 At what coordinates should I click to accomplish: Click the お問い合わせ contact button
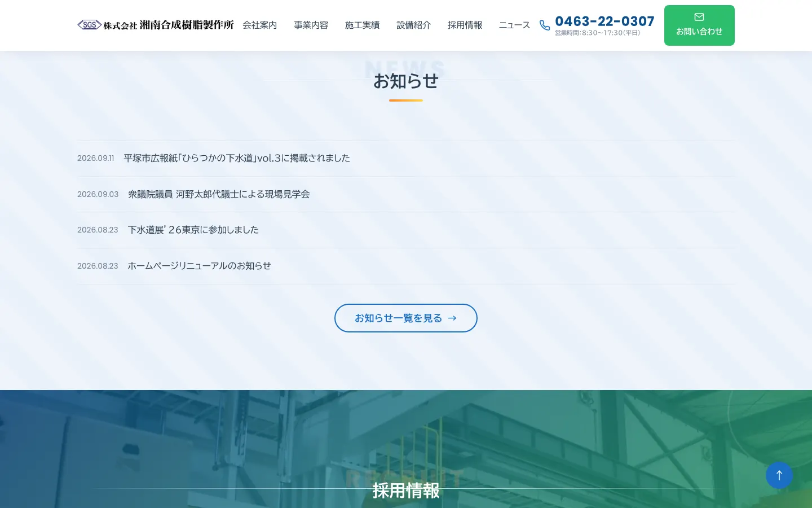(x=699, y=25)
